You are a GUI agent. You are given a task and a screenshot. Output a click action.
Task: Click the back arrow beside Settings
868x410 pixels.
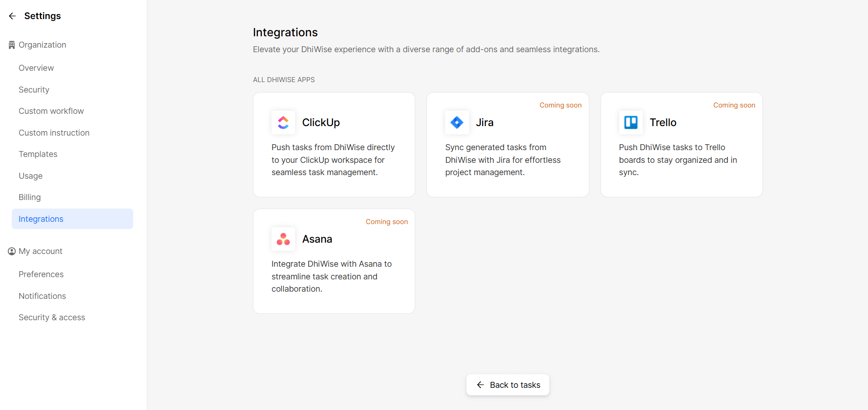click(x=12, y=16)
